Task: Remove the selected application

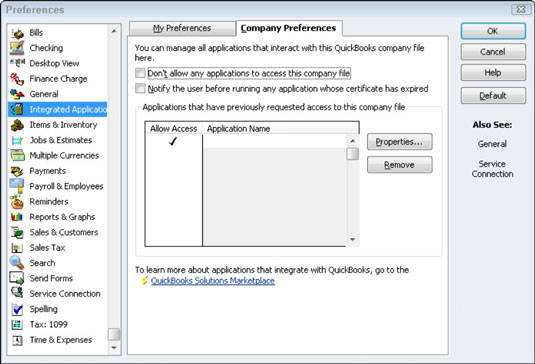Action: 400,165
